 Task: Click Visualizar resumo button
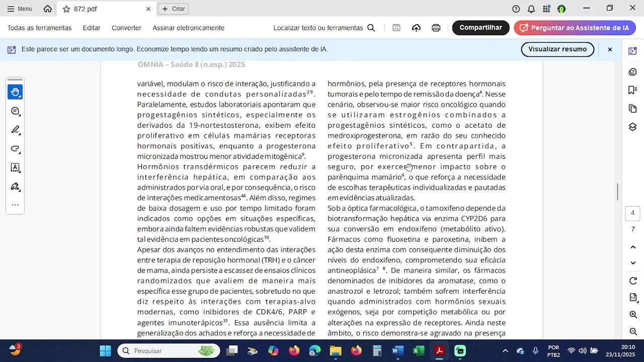pos(557,49)
